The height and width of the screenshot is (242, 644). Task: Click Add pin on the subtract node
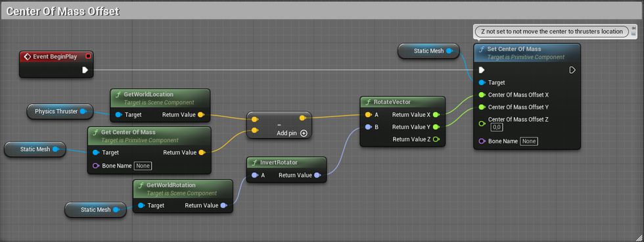[x=292, y=133]
